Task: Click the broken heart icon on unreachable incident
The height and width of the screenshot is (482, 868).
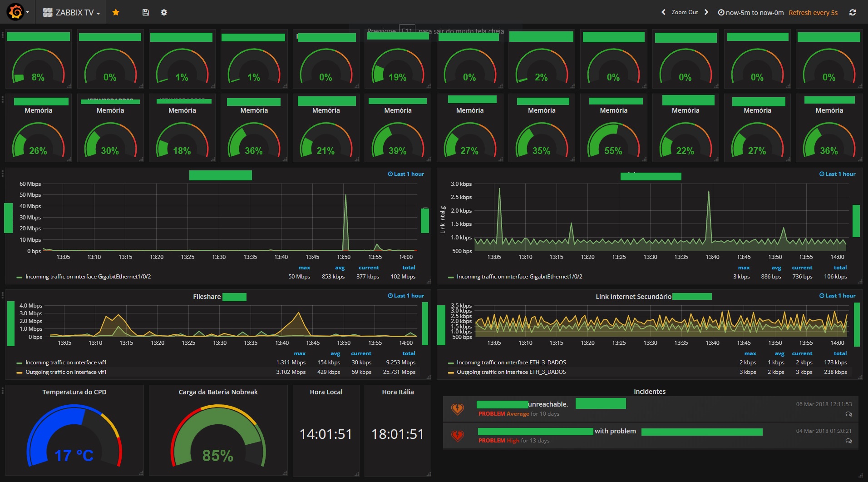Action: tap(458, 409)
